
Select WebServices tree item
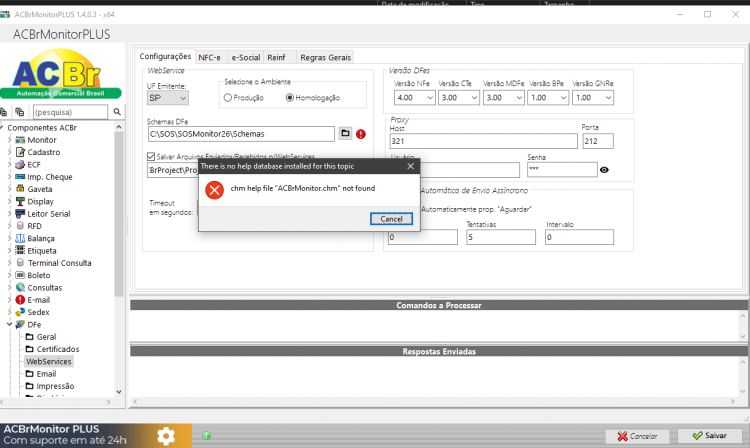[49, 361]
